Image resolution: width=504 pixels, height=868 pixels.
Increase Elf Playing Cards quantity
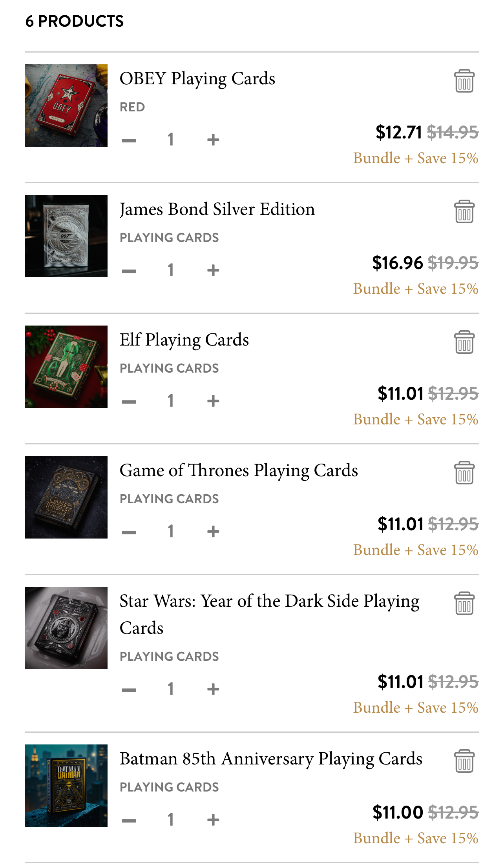tap(213, 401)
